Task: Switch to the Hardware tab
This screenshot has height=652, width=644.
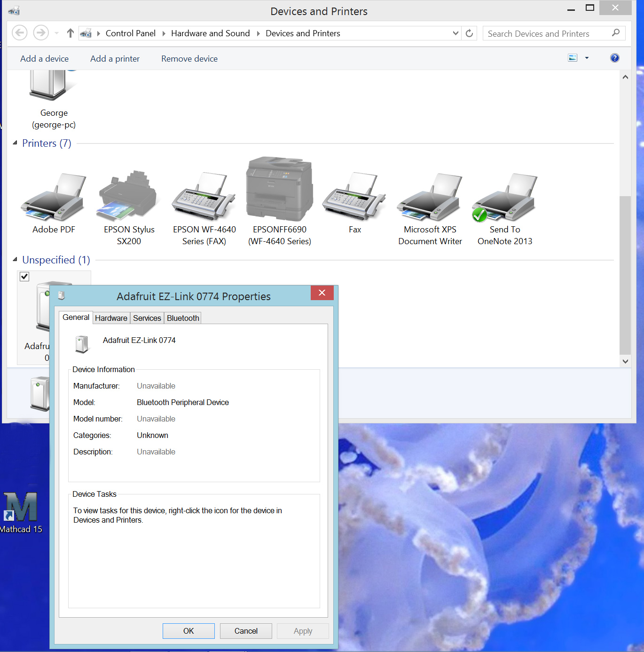Action: click(111, 318)
